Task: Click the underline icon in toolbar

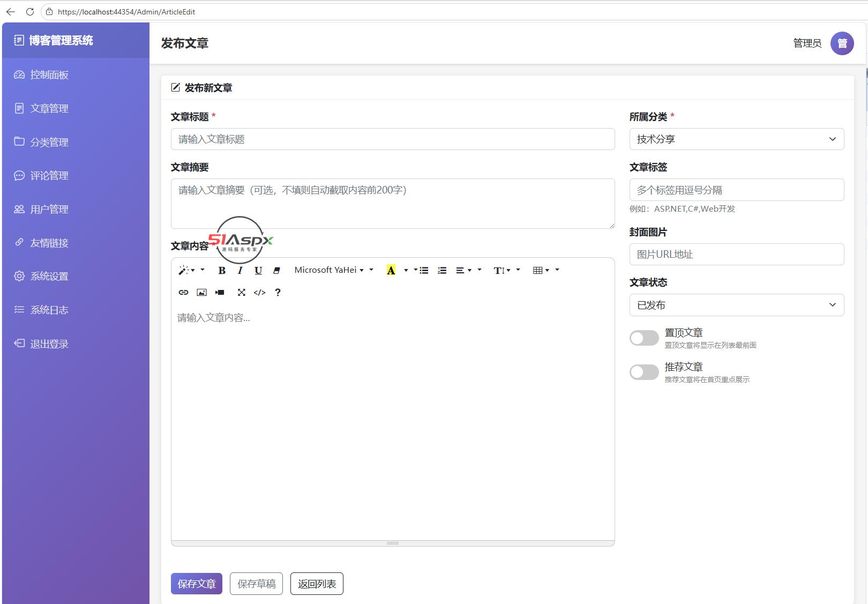Action: click(x=258, y=271)
